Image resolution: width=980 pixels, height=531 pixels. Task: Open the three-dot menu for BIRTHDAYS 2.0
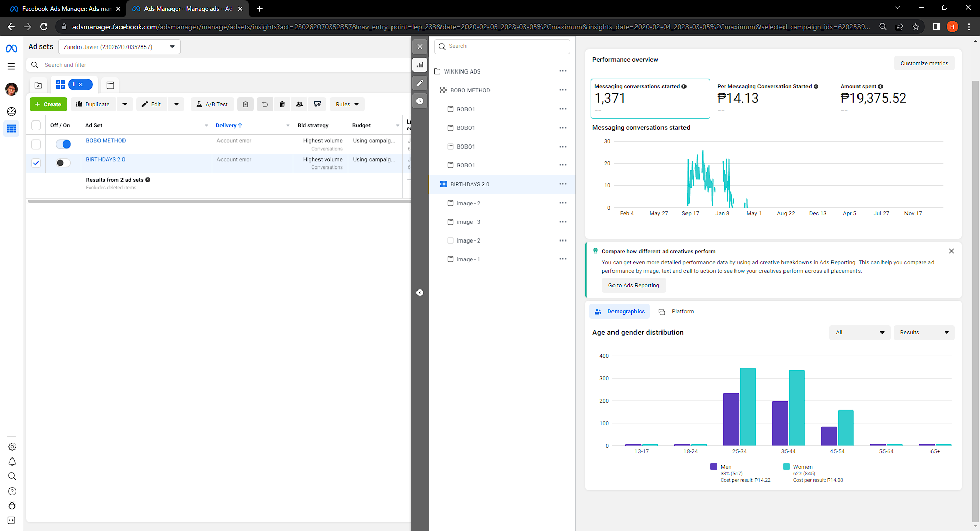tap(562, 184)
